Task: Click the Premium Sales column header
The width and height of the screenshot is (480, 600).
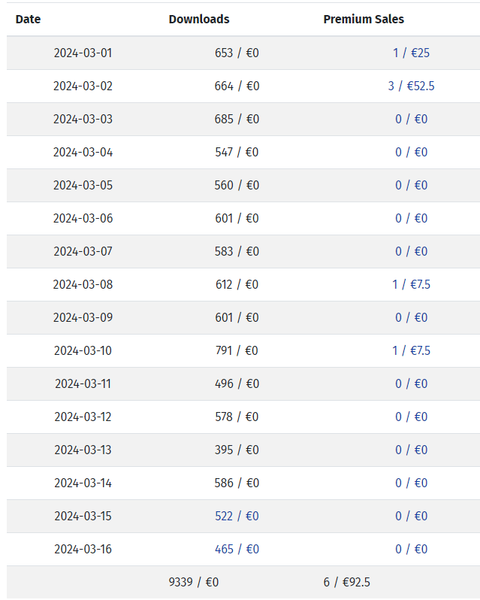Action: tap(364, 19)
